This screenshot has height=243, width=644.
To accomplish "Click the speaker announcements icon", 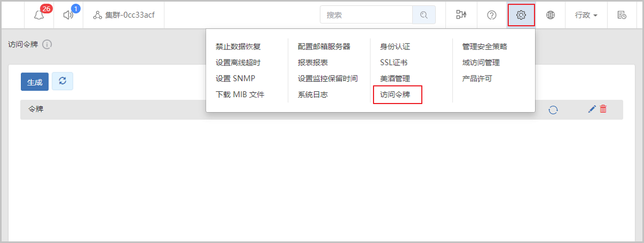I will (68, 15).
